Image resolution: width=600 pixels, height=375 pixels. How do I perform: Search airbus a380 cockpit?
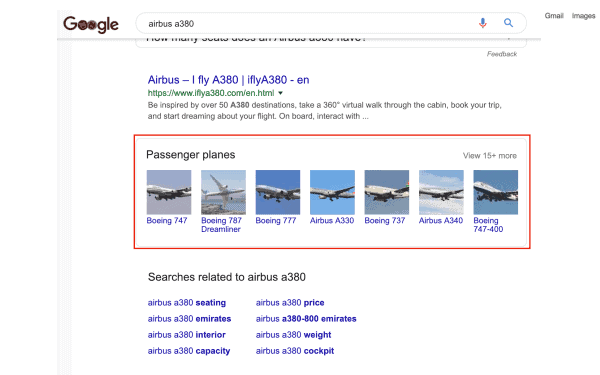(295, 351)
